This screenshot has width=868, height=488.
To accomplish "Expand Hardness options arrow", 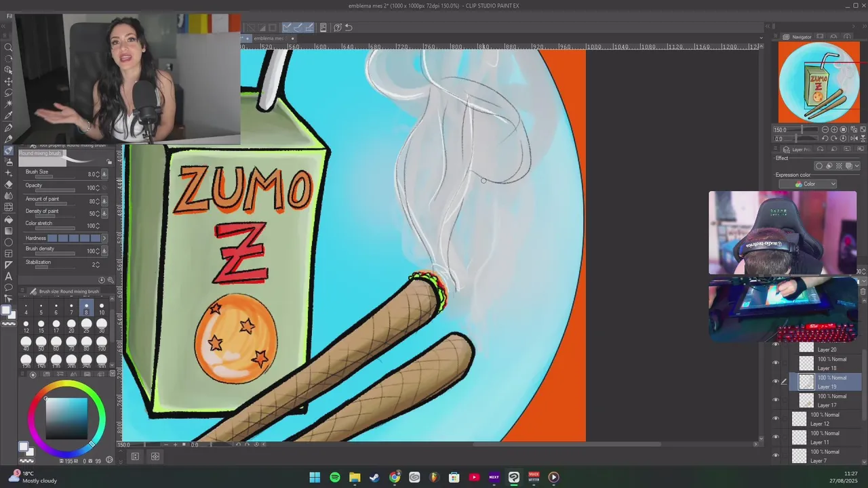I will 104,238.
